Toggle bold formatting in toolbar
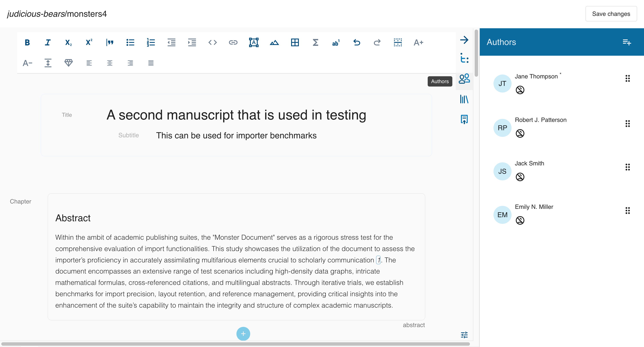This screenshot has height=347, width=644. click(27, 42)
